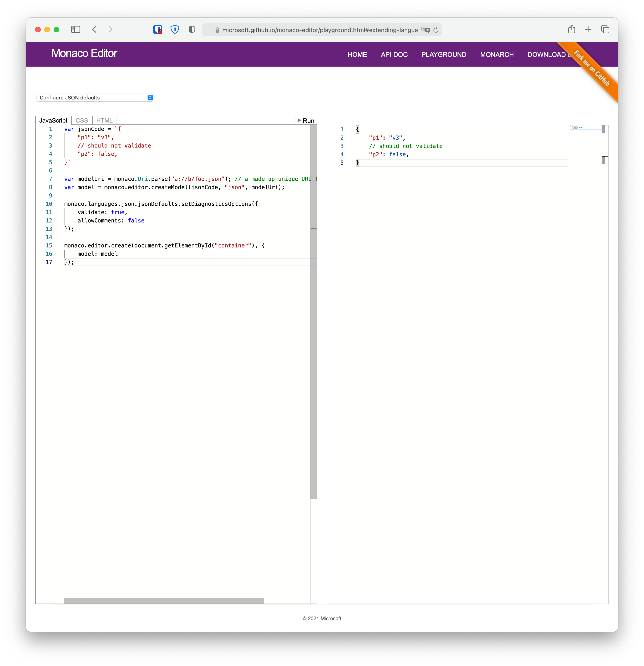644x666 pixels.
Task: Open the privacy report shield icon
Action: click(x=192, y=30)
